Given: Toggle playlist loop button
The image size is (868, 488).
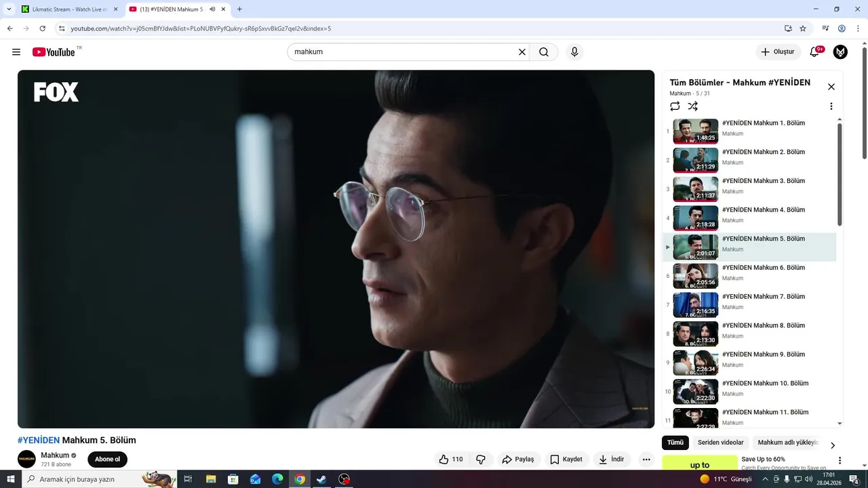Looking at the screenshot, I should click(x=675, y=106).
